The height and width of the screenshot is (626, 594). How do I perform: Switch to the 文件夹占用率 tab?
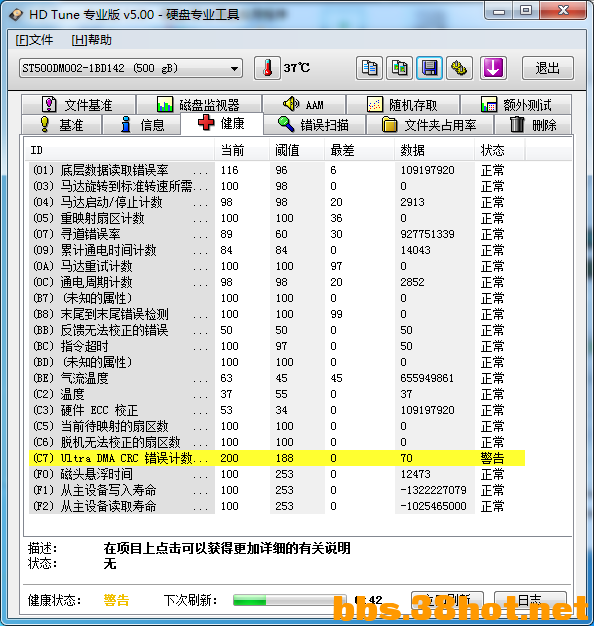coord(430,125)
